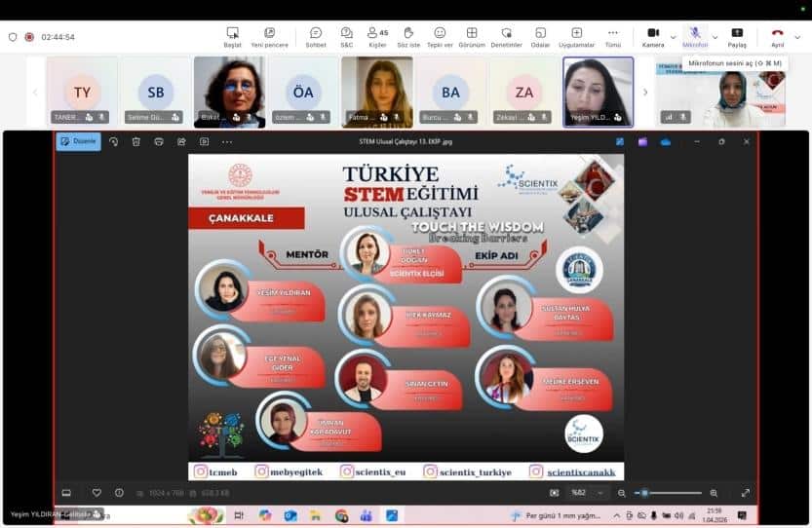The image size is (812, 528).
Task: Show next participants with right arrow
Action: click(x=644, y=93)
